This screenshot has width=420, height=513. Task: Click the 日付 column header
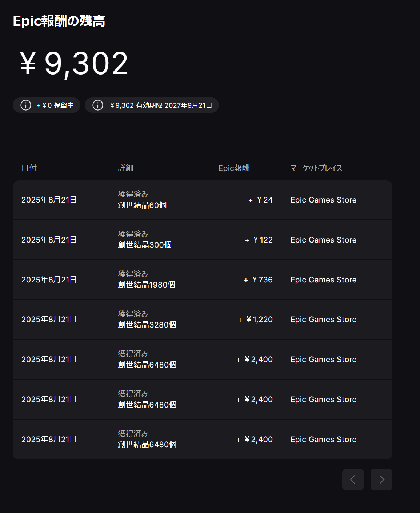click(x=29, y=168)
